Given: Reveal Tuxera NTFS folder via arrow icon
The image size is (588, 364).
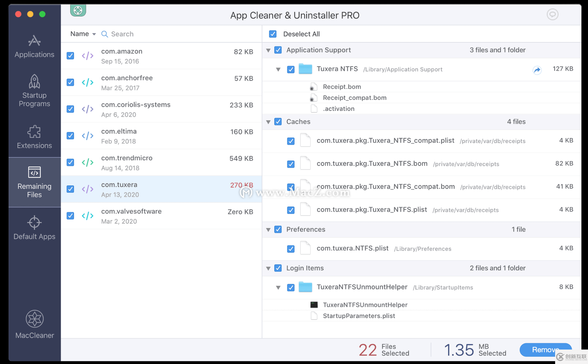Looking at the screenshot, I should [x=537, y=70].
